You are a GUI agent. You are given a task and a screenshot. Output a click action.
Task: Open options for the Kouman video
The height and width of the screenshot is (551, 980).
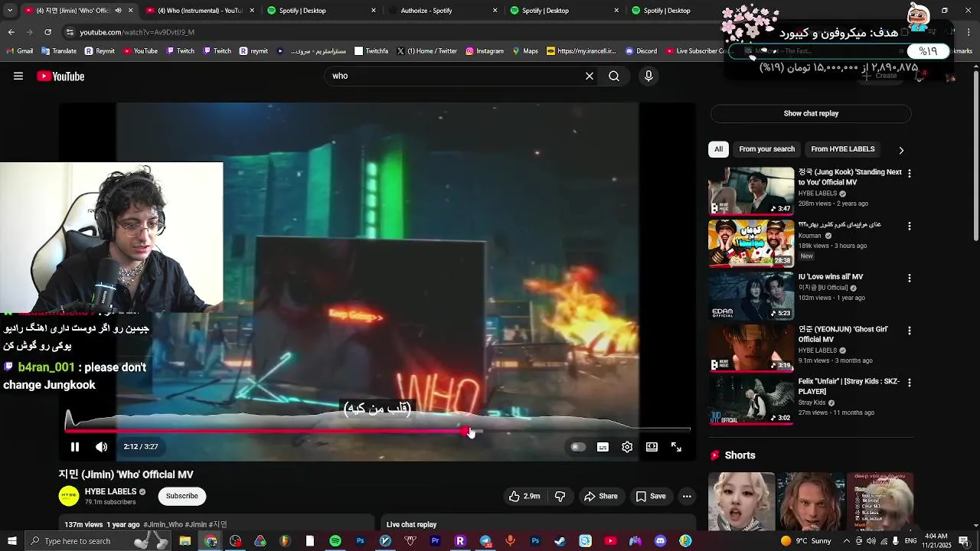coord(910,227)
